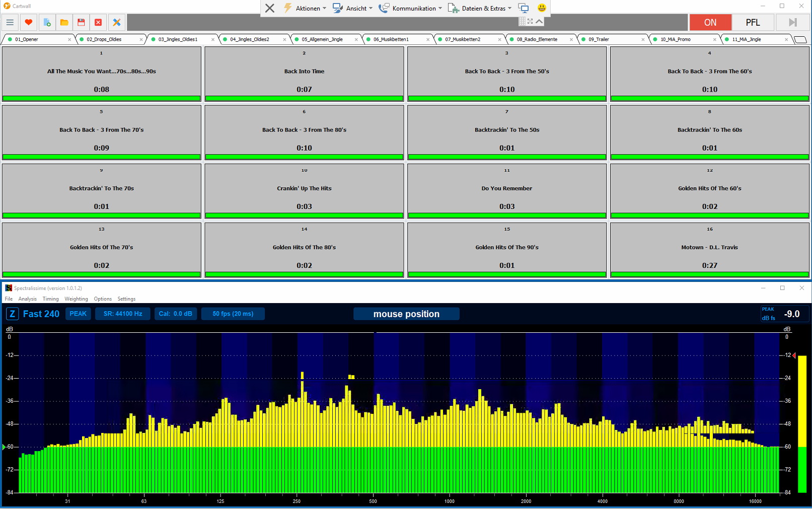The image size is (812, 509).
Task: Click the green progress bar under 'Back Into Time'
Action: click(304, 98)
